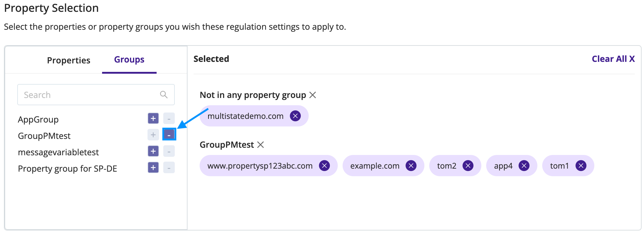
Task: Remove www.propertysp123abc.com from selected
Action: [324, 166]
